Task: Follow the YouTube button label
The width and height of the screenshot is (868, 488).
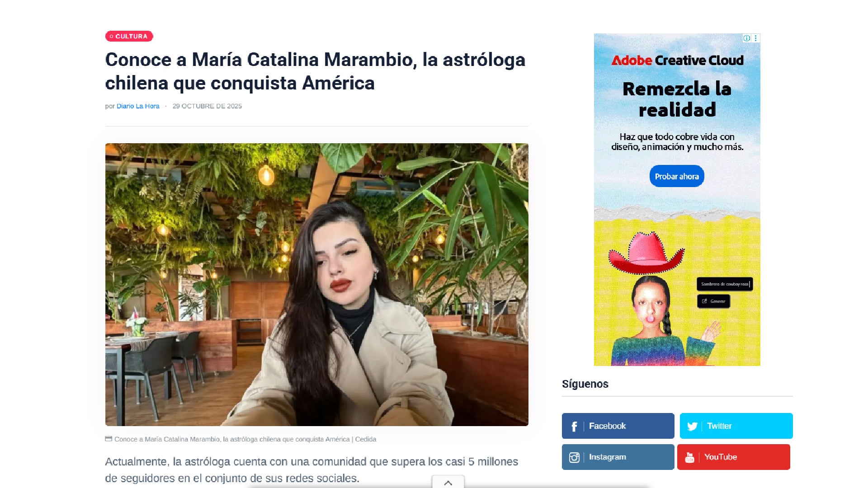Action: coord(721,457)
